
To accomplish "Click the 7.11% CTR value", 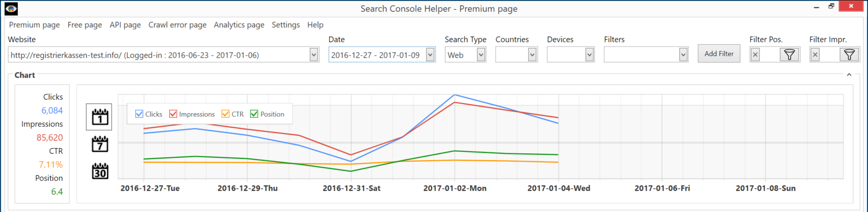I will coord(51,165).
